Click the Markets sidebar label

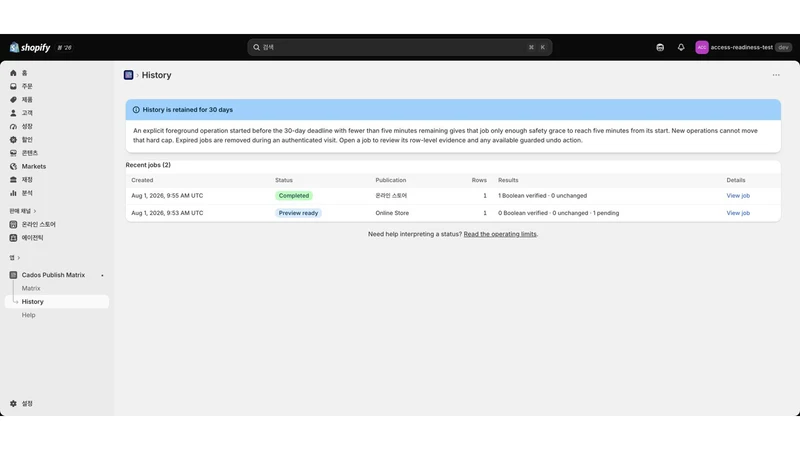click(34, 166)
